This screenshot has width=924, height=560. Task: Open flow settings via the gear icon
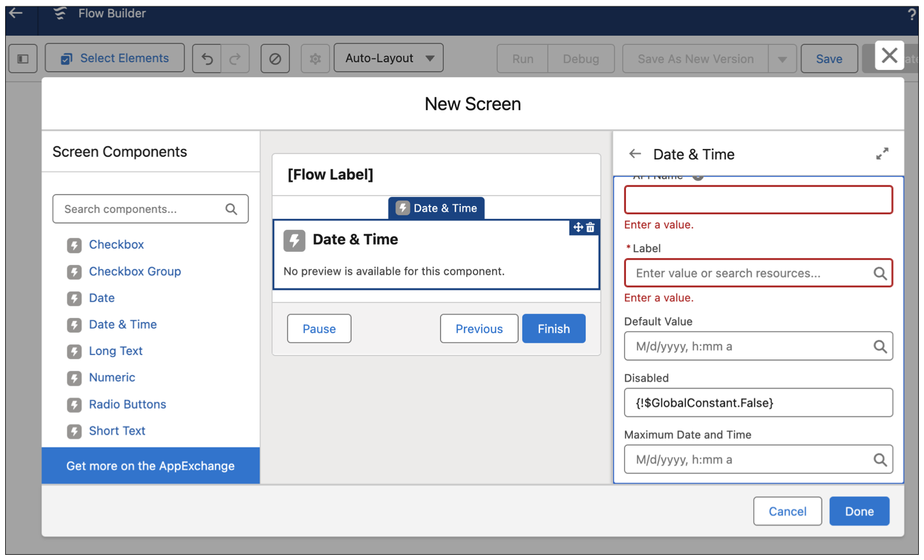[315, 58]
